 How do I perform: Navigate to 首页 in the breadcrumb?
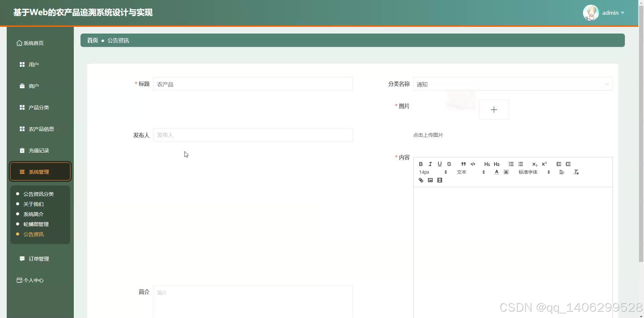point(92,40)
